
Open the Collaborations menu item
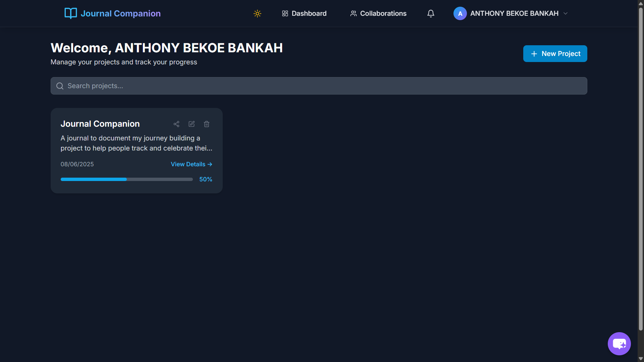coord(378,13)
